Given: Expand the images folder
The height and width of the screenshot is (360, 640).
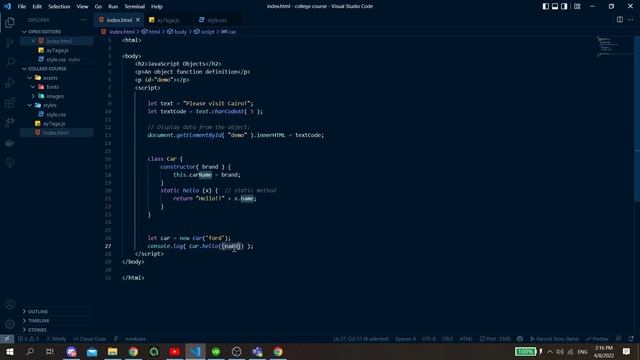Looking at the screenshot, I should point(56,96).
